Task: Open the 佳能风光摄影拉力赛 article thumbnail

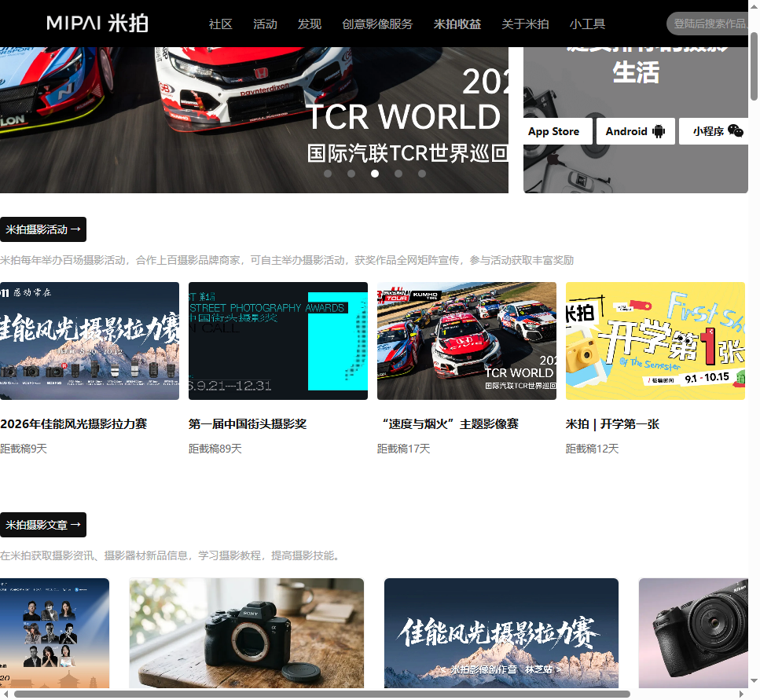Action: click(x=501, y=633)
